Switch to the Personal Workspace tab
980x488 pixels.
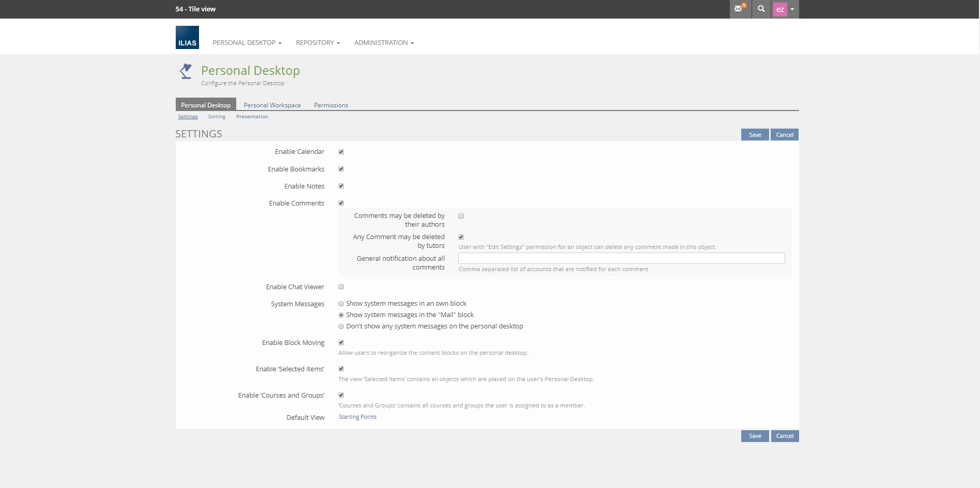coord(272,105)
